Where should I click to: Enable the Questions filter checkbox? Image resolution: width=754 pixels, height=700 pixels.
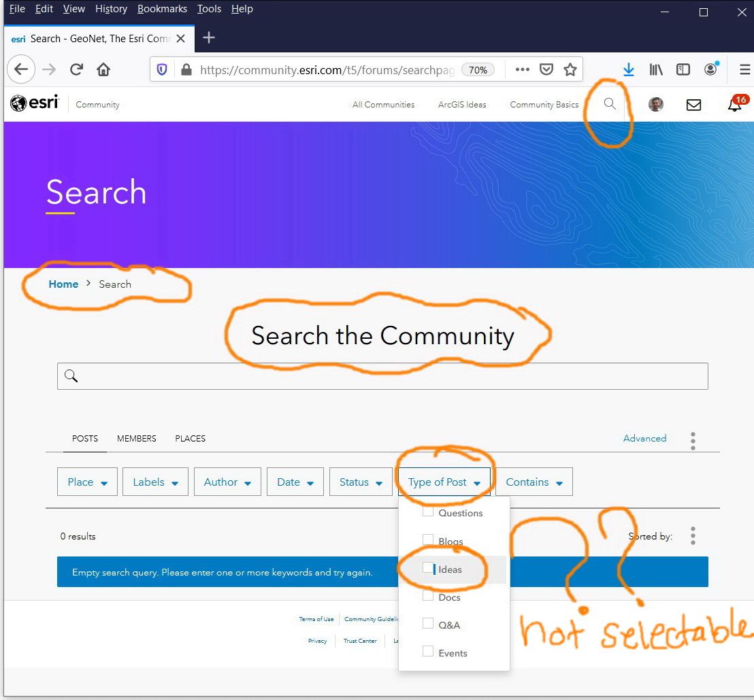pyautogui.click(x=428, y=513)
